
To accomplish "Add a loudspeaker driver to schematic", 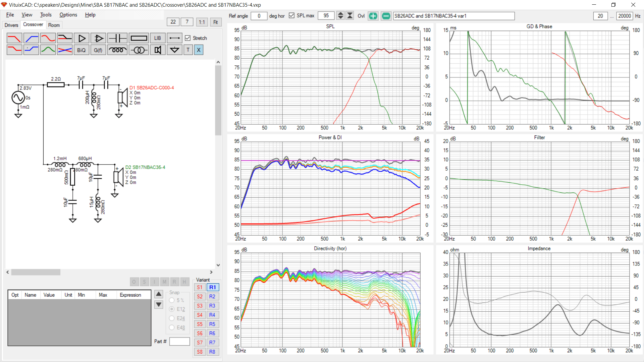I will point(158,50).
